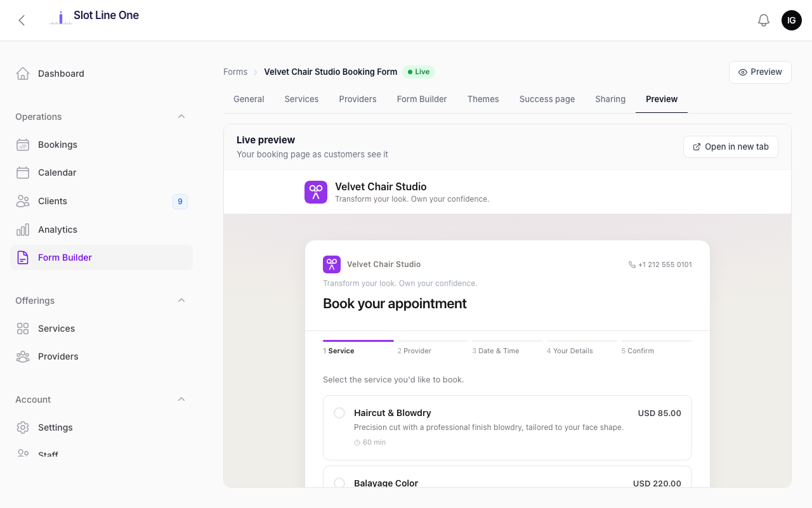
Task: Click the USD 220.00 price
Action: click(x=657, y=483)
